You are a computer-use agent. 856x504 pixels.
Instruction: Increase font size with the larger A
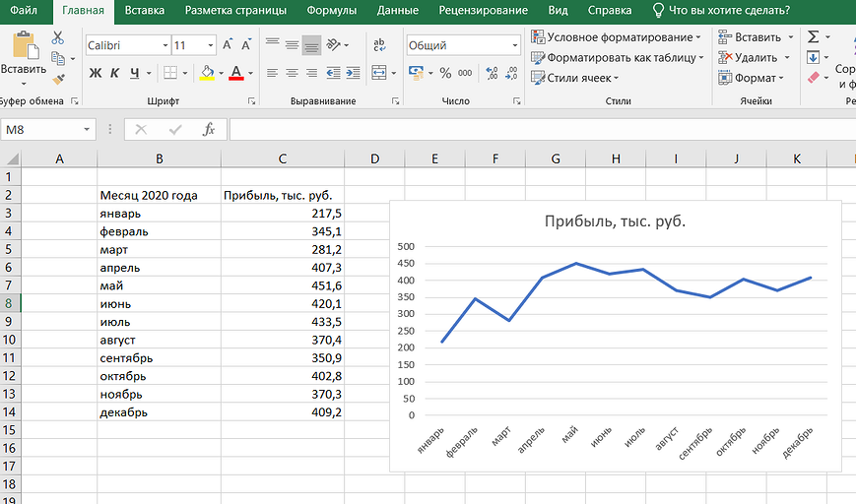[229, 45]
